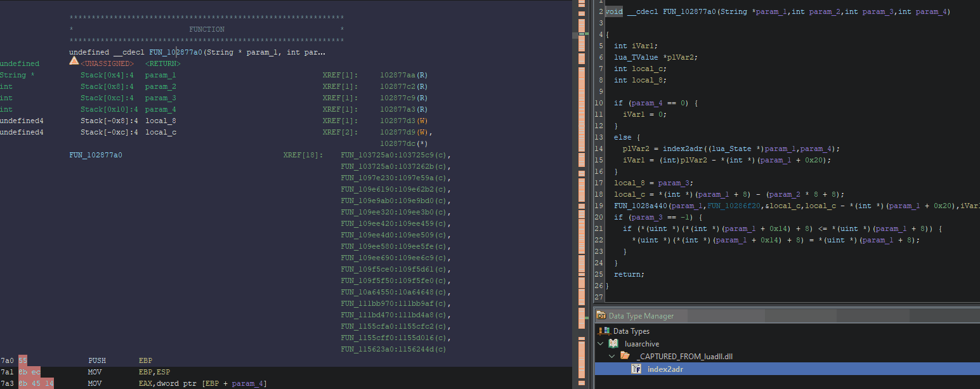Open XREF FUN_115623a0:1156244d(c)
This screenshot has width=980, height=389.
coord(393,349)
